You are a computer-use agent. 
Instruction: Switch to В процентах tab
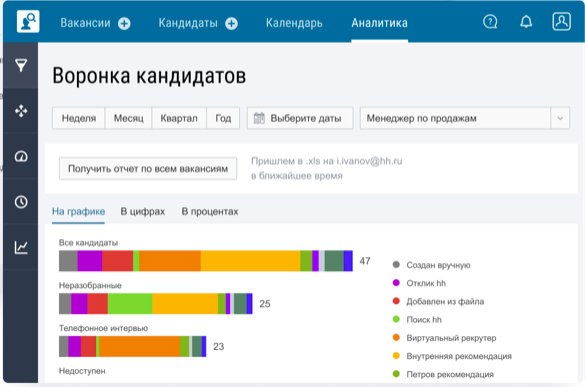[210, 212]
